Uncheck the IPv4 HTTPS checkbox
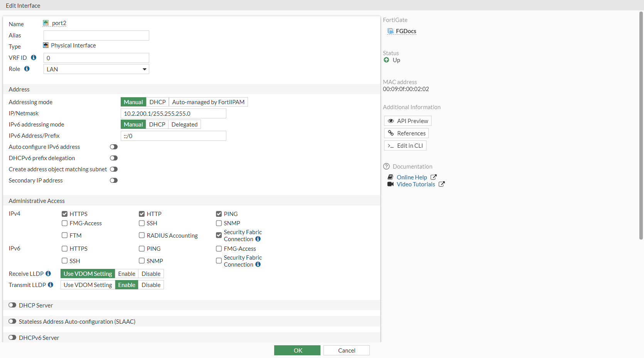644x358 pixels. [x=64, y=214]
